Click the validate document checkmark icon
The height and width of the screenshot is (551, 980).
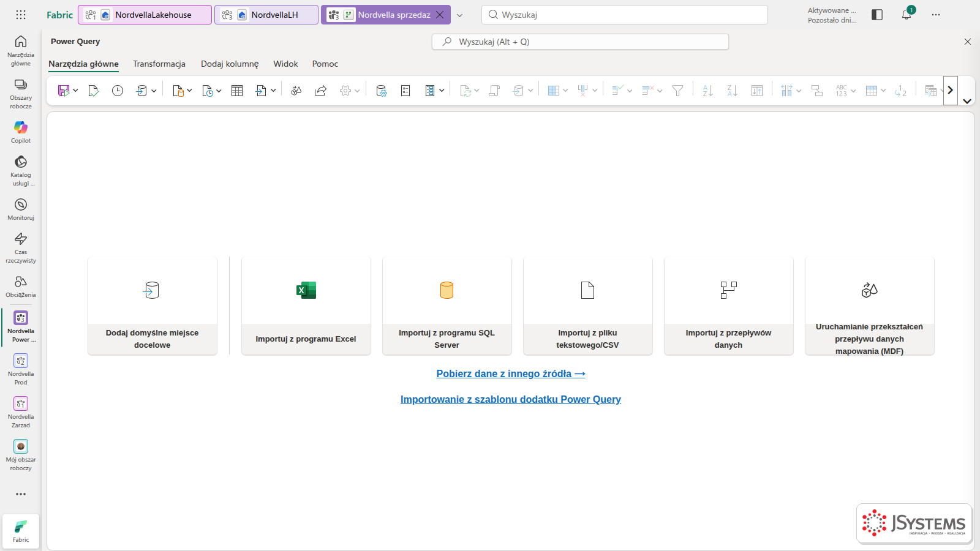coord(93,91)
